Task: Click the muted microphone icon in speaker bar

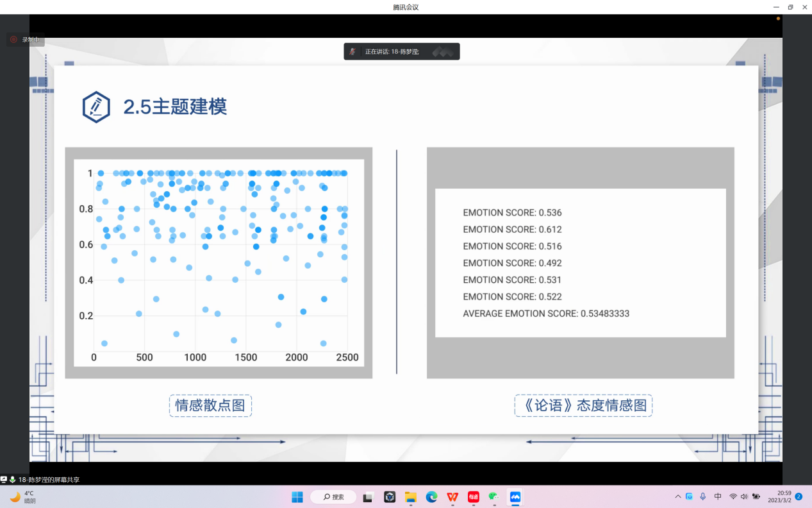Action: 352,51
